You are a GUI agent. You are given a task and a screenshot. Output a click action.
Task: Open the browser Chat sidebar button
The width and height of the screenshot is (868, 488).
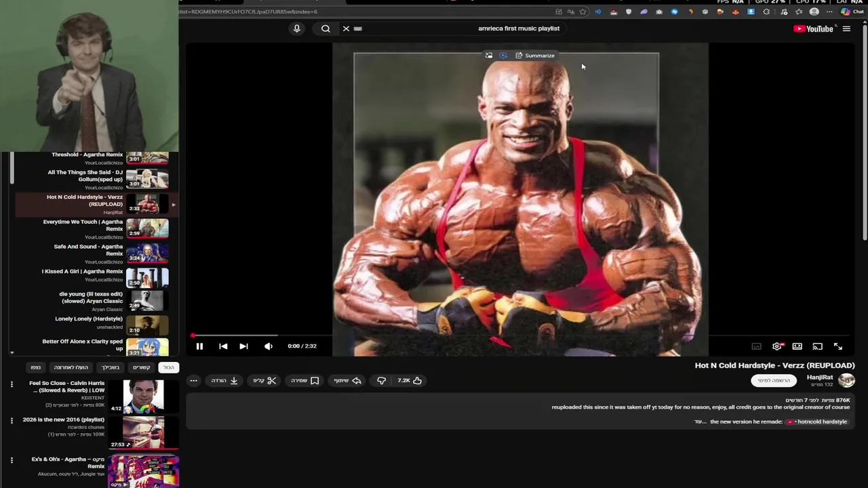tap(852, 12)
